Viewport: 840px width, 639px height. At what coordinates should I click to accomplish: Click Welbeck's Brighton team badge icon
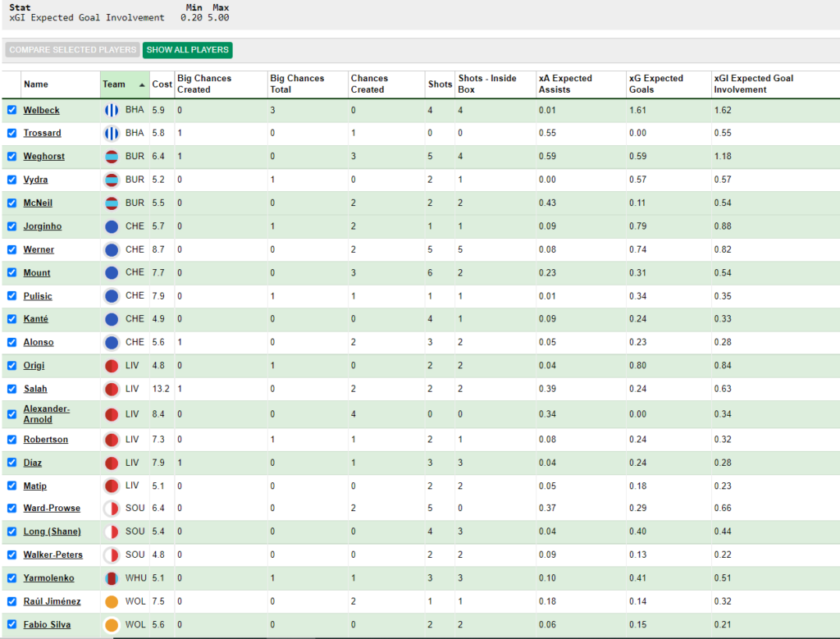click(112, 110)
